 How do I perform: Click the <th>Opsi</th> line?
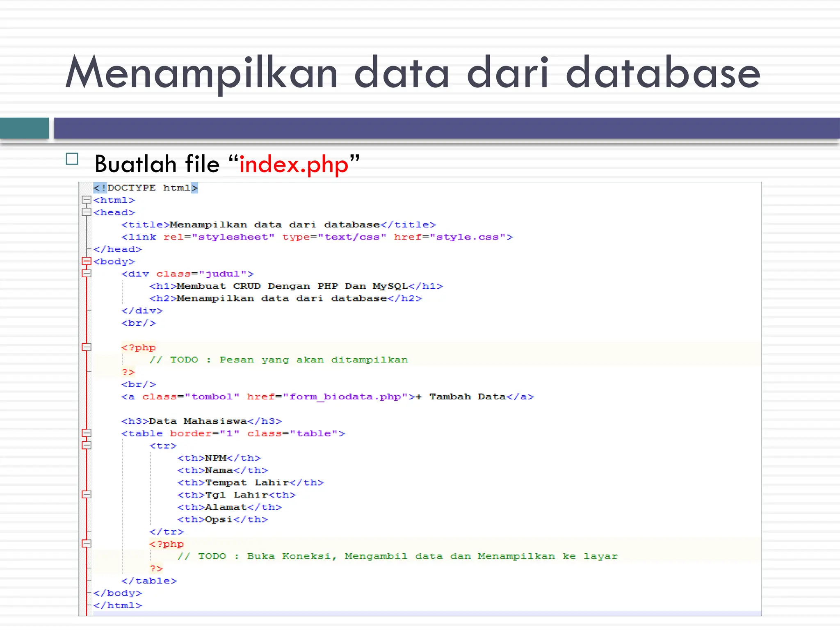(223, 520)
